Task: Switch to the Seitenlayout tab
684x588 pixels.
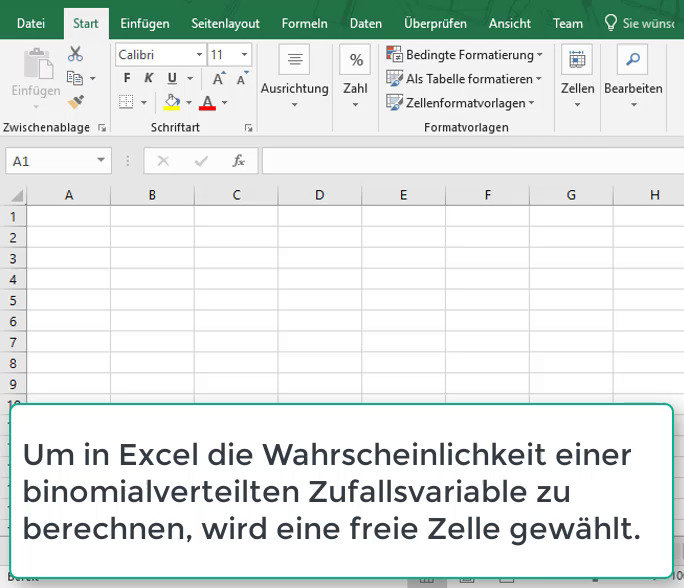Action: (225, 23)
